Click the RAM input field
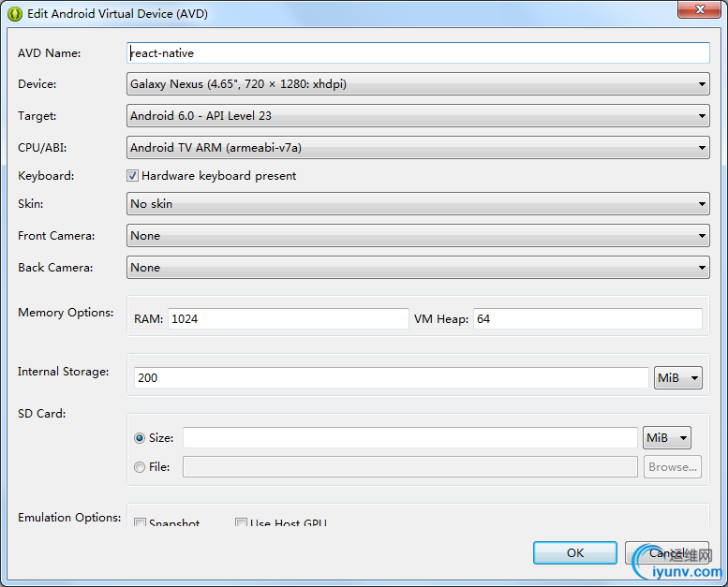 (288, 319)
